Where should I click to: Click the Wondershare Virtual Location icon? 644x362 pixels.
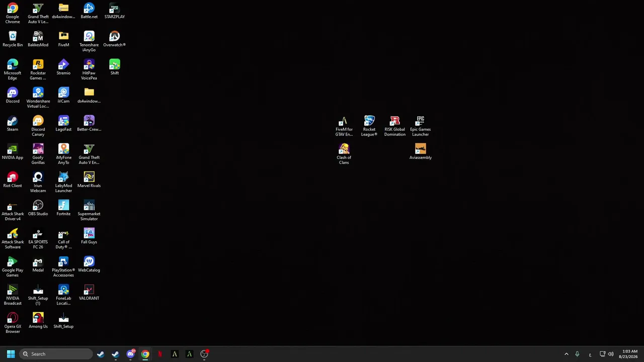pos(38,98)
